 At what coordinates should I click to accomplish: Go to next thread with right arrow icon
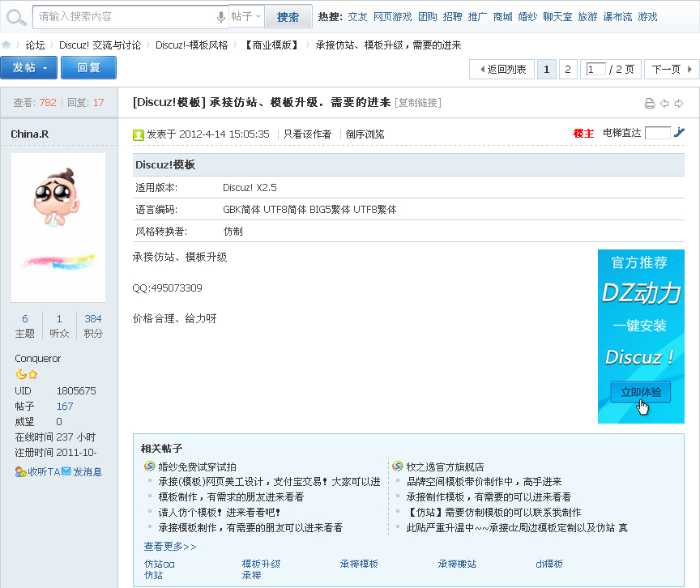point(679,103)
